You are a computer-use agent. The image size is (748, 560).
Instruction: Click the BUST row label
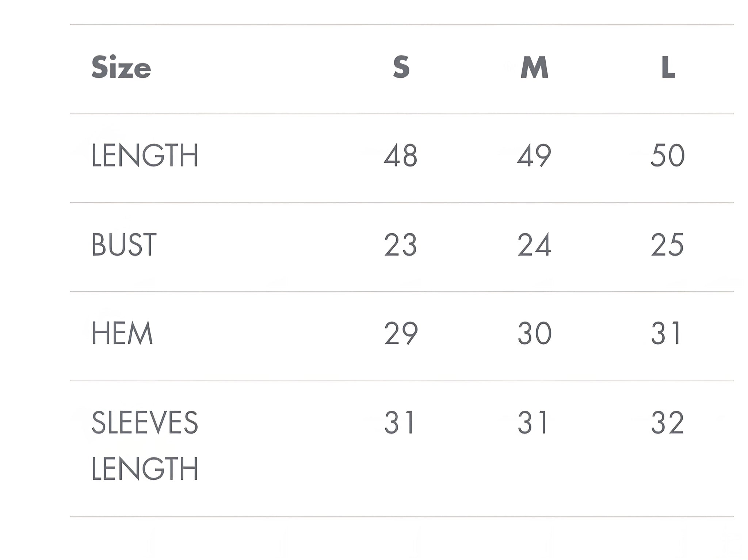click(124, 245)
